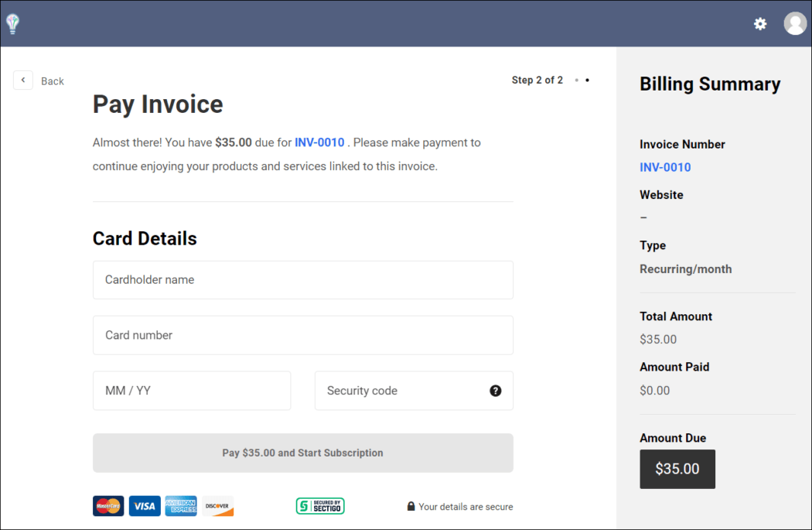Click the user avatar in the top right
This screenshot has height=530, width=812.
pyautogui.click(x=795, y=23)
